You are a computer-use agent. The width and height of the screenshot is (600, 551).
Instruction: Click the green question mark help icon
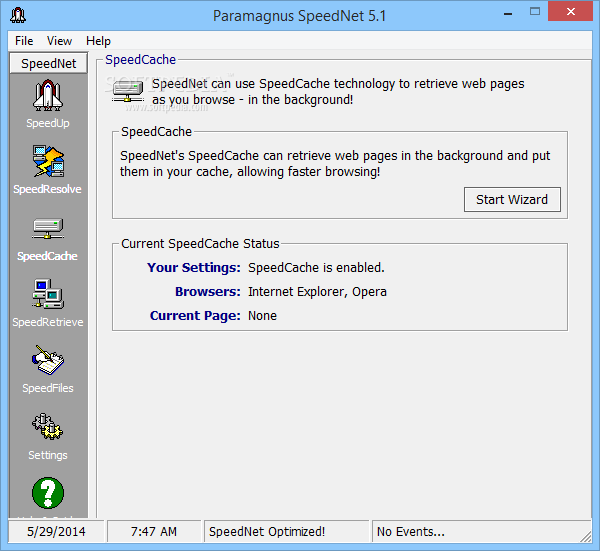tap(48, 493)
